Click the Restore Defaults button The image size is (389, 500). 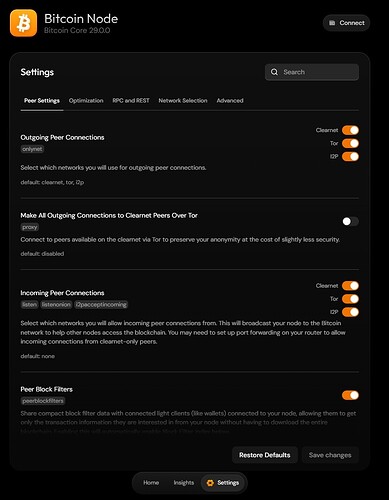265,455
